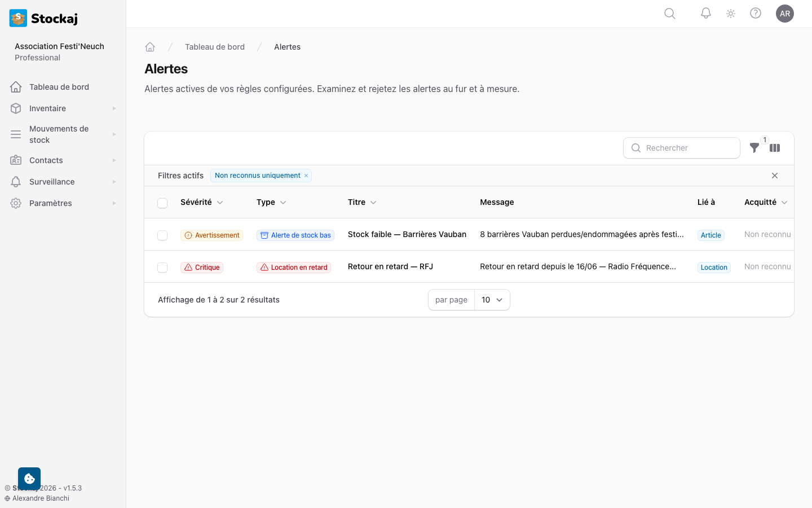Click the Contacts card icon in sidebar
The width and height of the screenshot is (812, 508).
pyautogui.click(x=16, y=160)
